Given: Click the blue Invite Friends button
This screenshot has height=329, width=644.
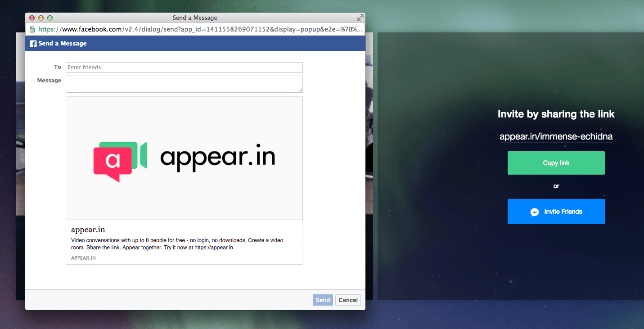Looking at the screenshot, I should pyautogui.click(x=556, y=212).
